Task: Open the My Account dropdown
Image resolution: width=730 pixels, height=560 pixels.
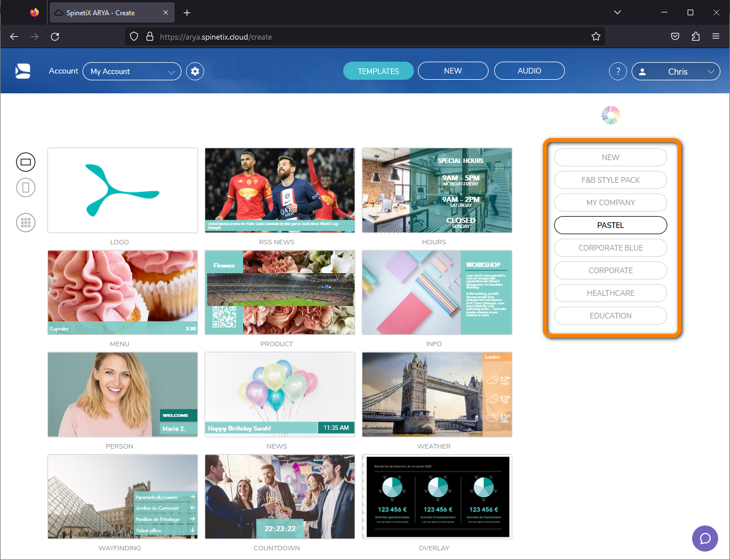Action: (x=132, y=71)
